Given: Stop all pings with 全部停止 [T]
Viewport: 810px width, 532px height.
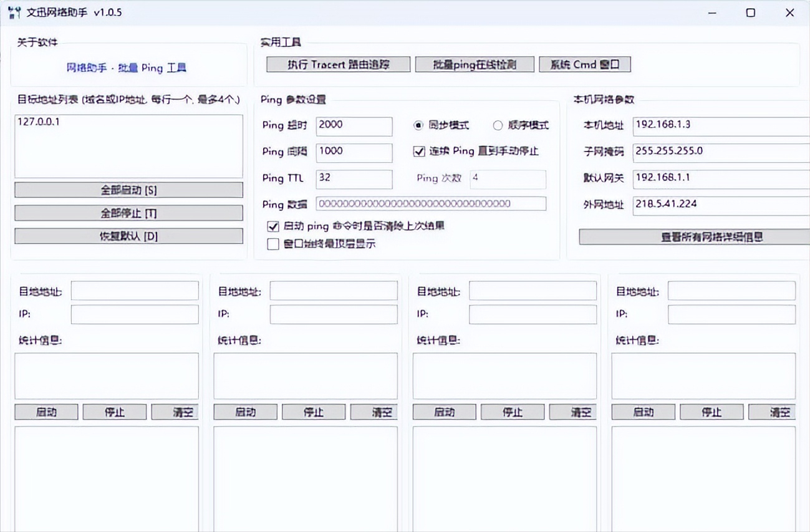Looking at the screenshot, I should [128, 213].
